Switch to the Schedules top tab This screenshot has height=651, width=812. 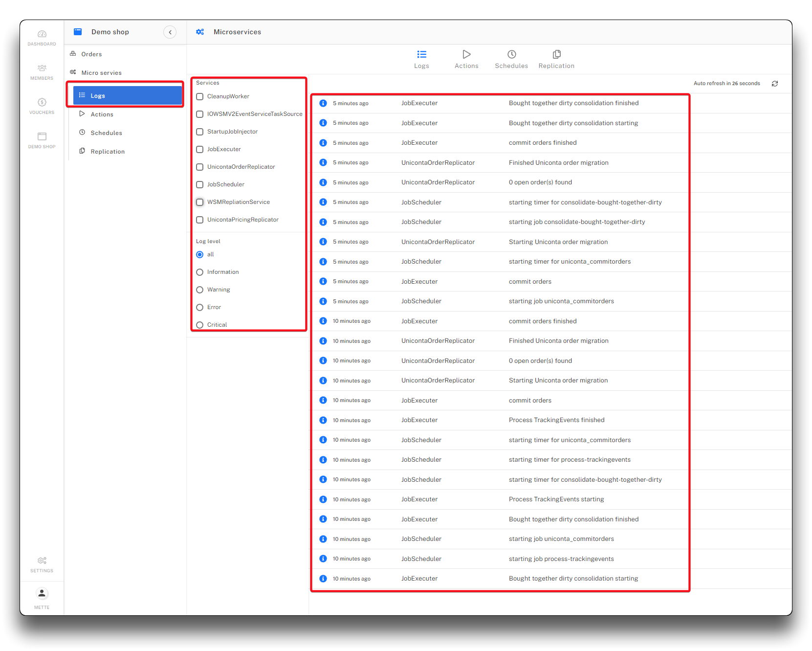(x=511, y=59)
